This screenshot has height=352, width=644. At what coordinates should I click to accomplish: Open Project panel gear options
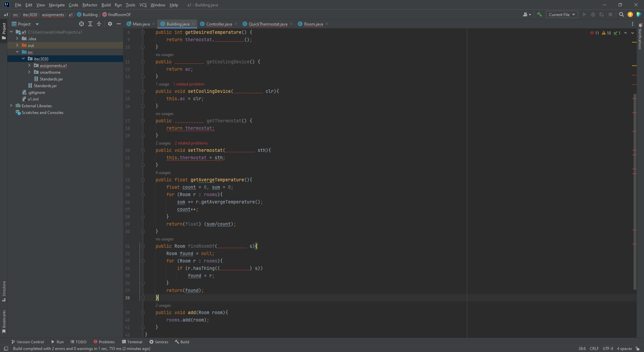pos(110,24)
